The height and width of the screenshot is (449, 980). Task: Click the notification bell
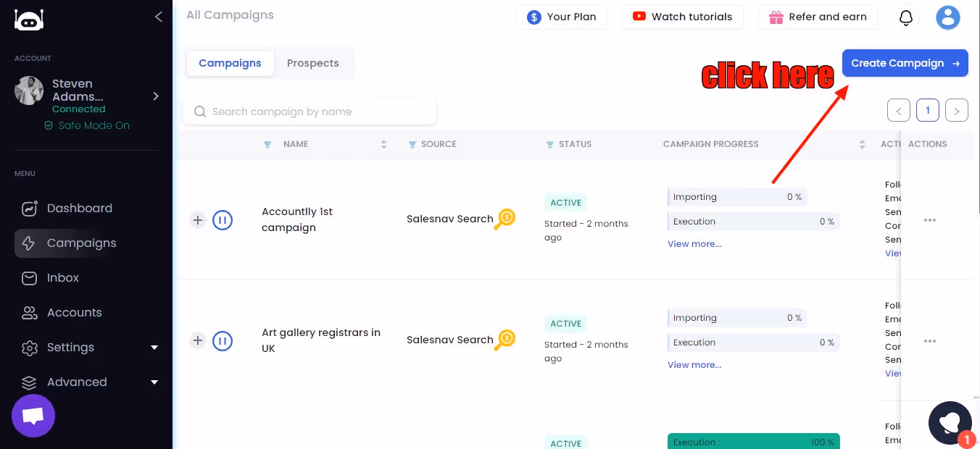coord(905,17)
